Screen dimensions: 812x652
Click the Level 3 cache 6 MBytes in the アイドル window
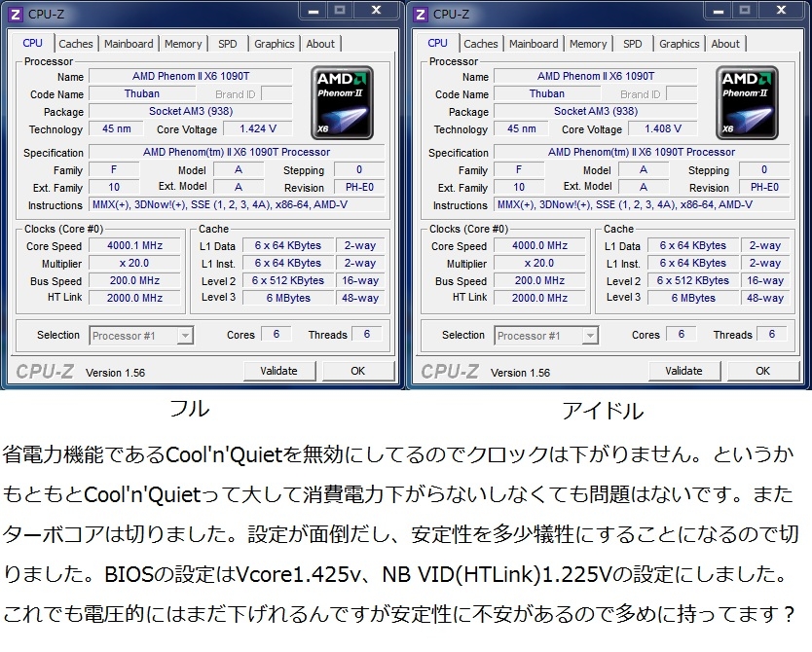point(693,298)
